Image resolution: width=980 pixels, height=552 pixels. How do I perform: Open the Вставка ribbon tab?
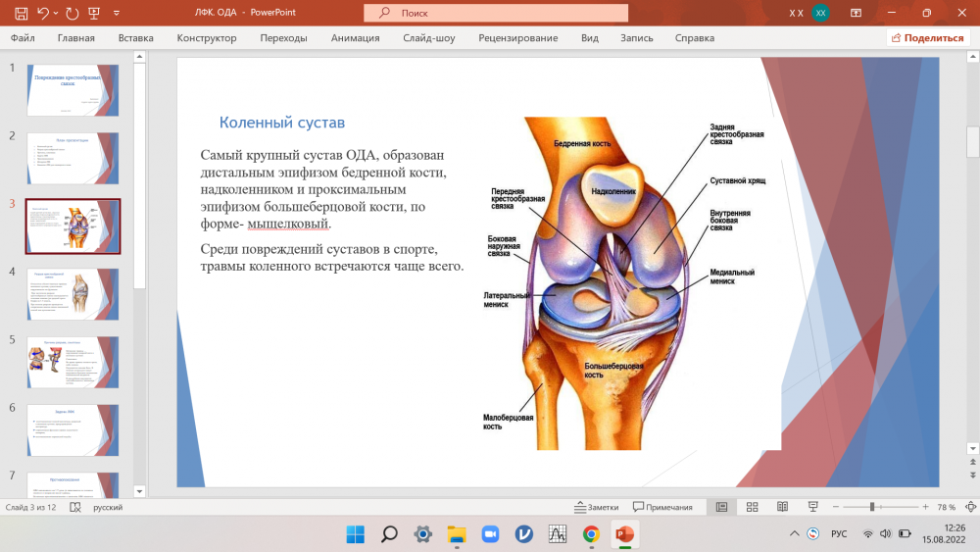[135, 38]
